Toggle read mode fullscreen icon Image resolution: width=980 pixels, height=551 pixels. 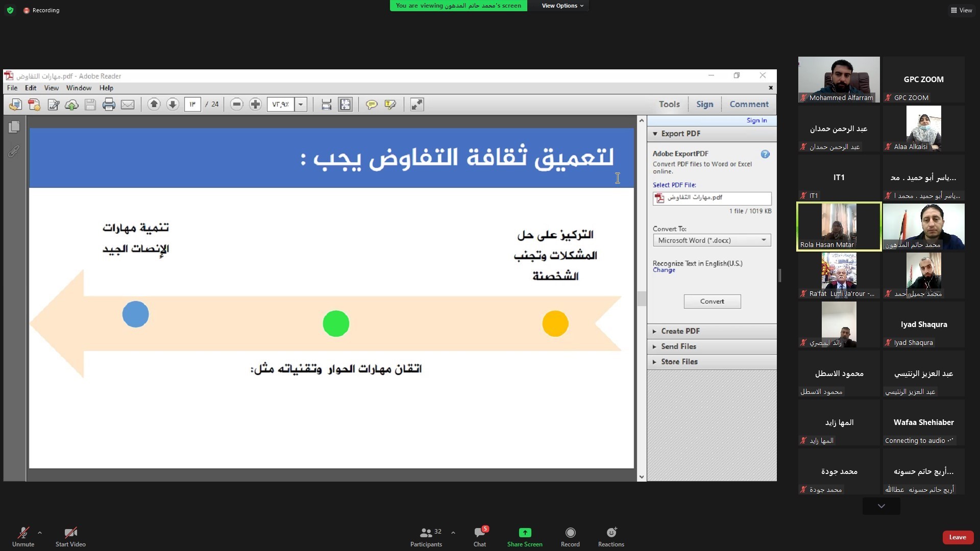(417, 105)
